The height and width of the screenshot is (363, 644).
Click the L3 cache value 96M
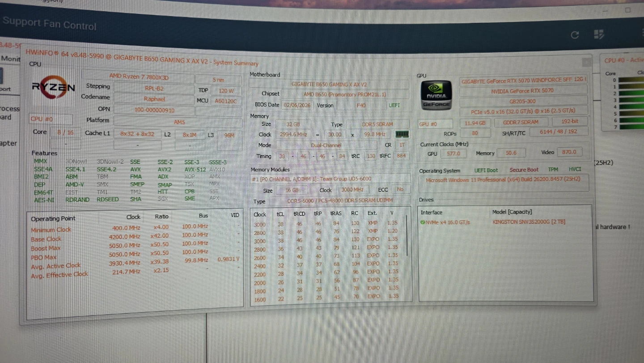tap(229, 135)
